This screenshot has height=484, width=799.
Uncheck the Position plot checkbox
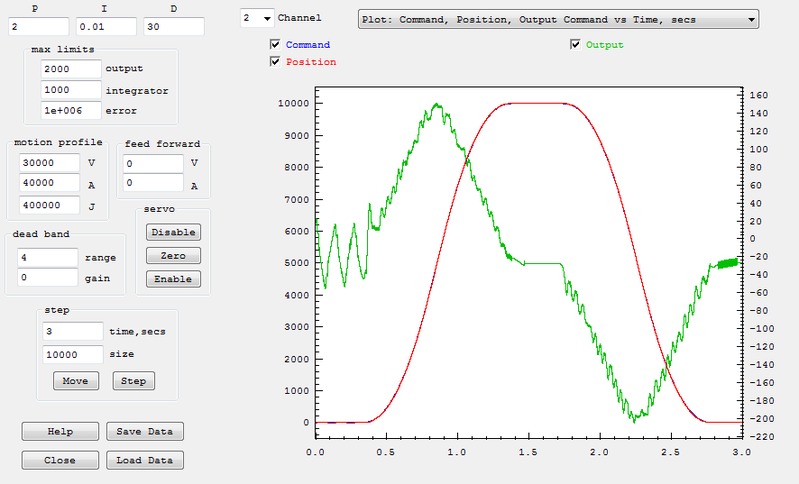tap(275, 62)
